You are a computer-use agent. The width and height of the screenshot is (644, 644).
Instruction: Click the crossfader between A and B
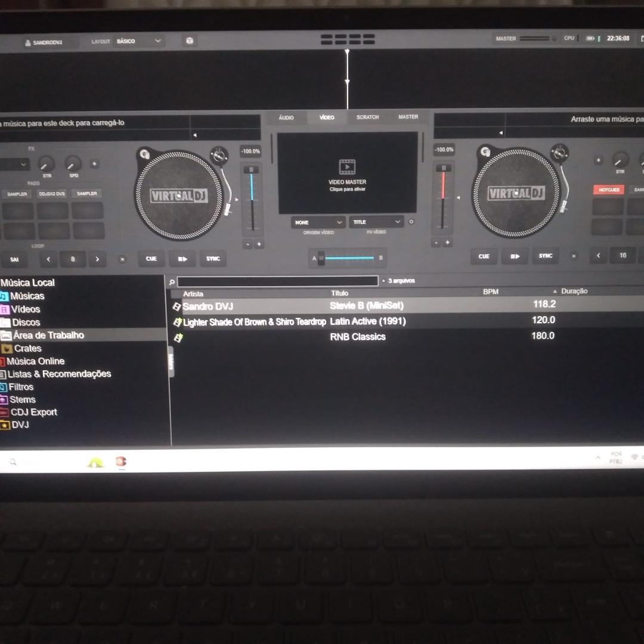coord(348,258)
